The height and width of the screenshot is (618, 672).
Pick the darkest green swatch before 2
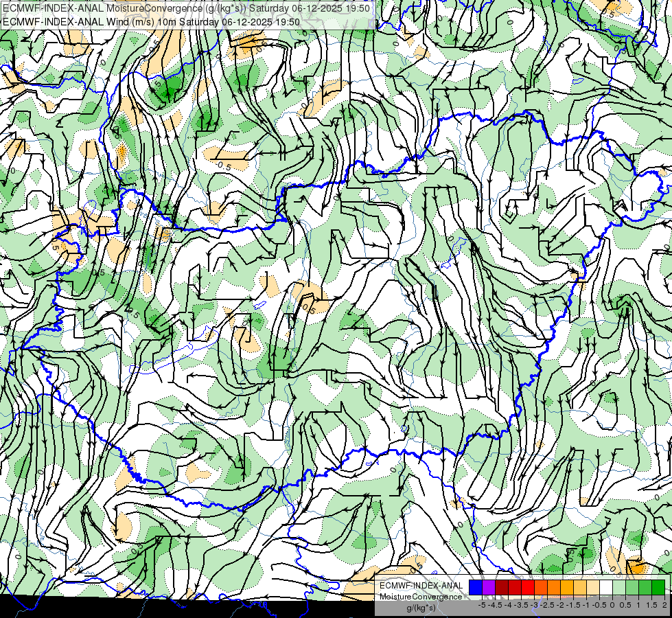point(658,587)
